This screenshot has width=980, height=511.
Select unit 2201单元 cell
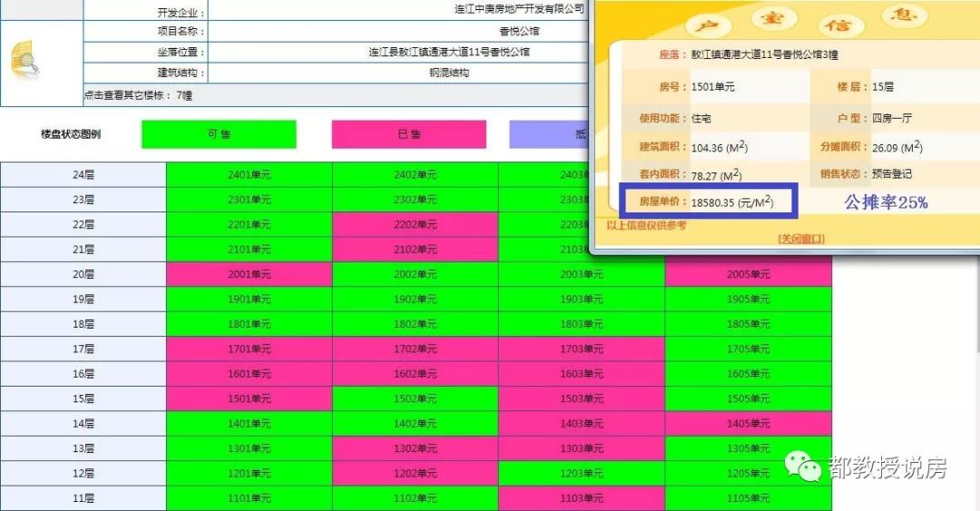(250, 224)
